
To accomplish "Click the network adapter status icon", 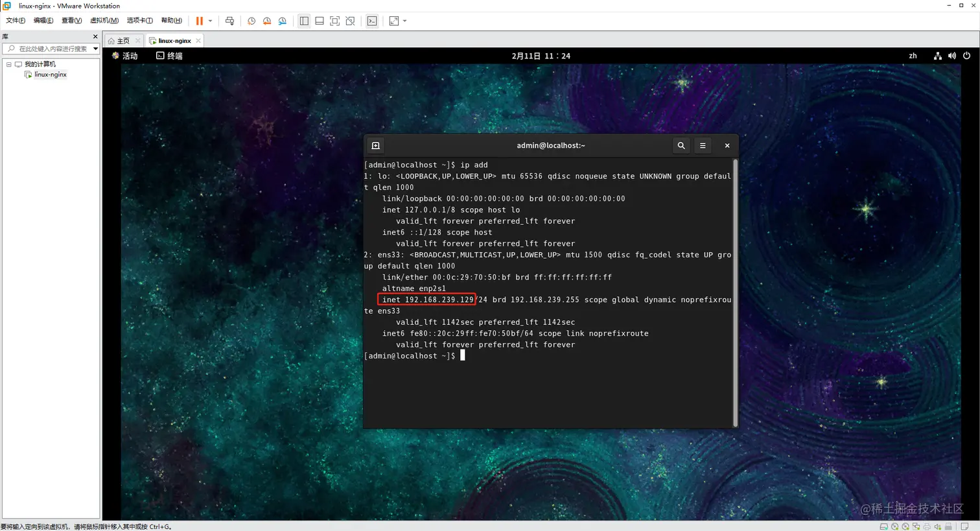I will tap(916, 526).
